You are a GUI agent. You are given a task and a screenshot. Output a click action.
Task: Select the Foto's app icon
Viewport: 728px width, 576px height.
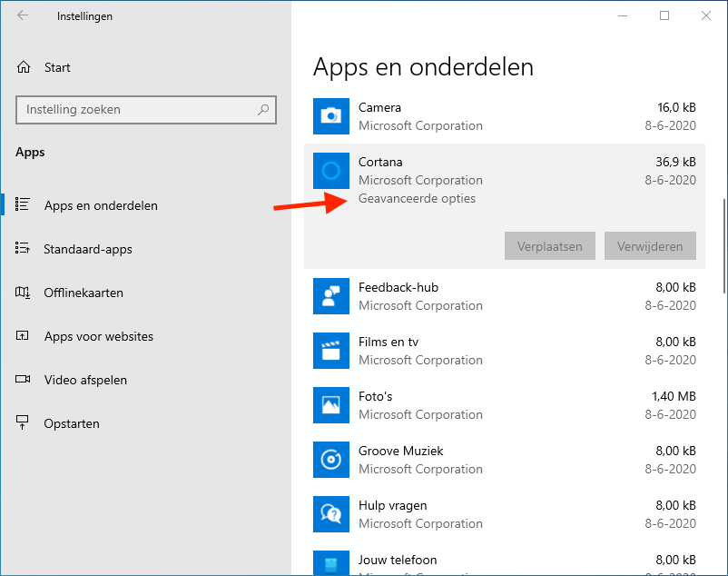331,404
